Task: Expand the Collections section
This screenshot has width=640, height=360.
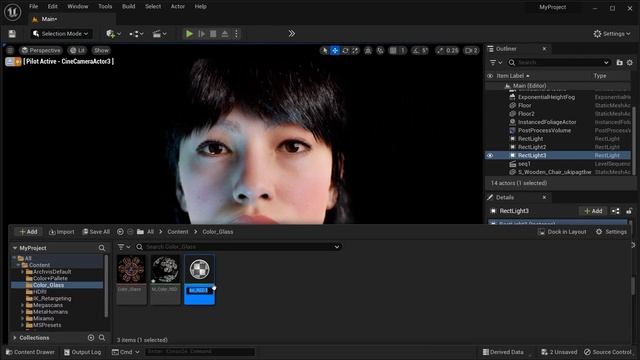Action: point(15,338)
